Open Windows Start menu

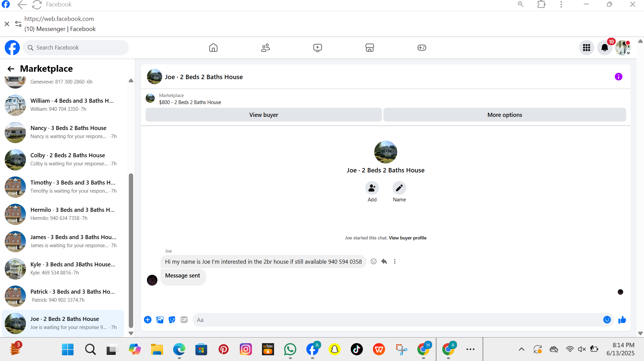pyautogui.click(x=68, y=350)
